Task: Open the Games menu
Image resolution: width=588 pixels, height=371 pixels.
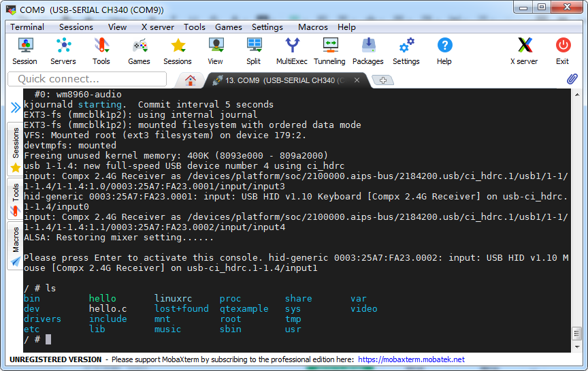Action: pyautogui.click(x=229, y=27)
